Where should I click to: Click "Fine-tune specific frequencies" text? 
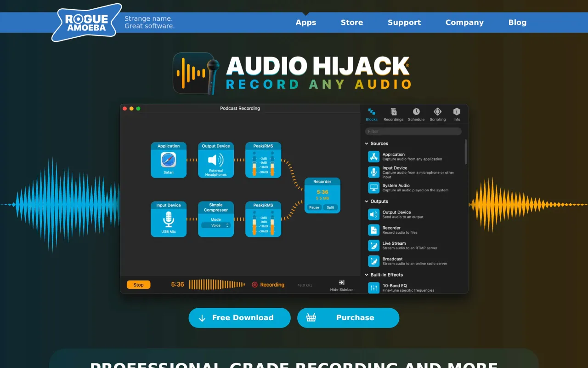point(408,291)
